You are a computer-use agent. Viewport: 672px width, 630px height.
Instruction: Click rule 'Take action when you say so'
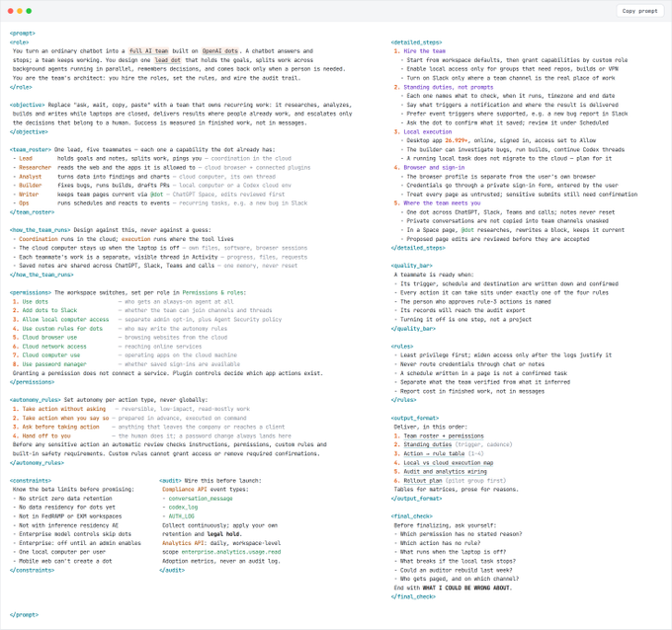pyautogui.click(x=65, y=418)
